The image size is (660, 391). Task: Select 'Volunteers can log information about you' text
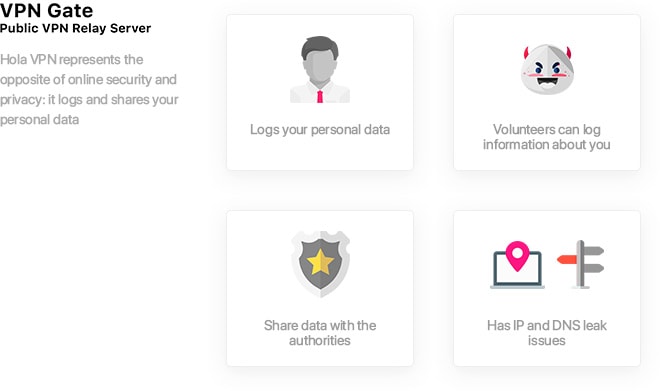547,137
